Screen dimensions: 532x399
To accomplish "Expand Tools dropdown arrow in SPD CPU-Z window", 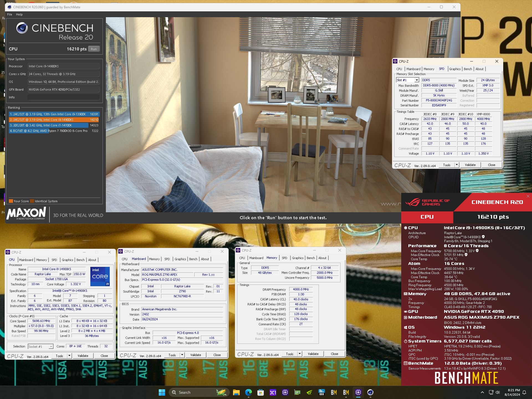I will click(457, 165).
